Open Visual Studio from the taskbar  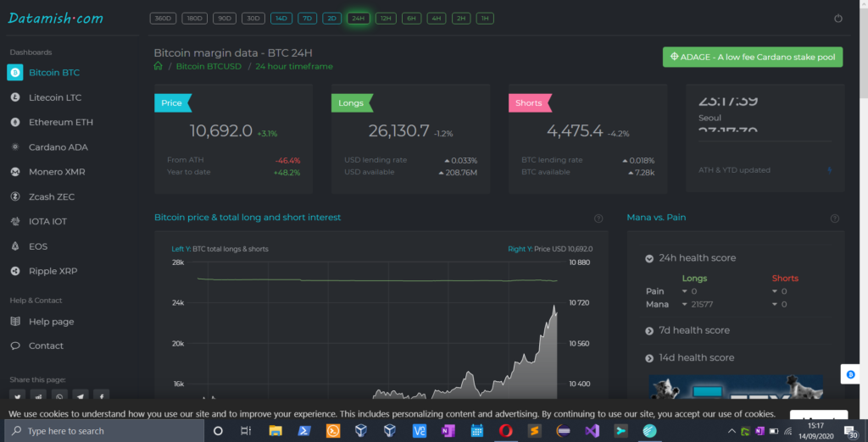point(592,430)
